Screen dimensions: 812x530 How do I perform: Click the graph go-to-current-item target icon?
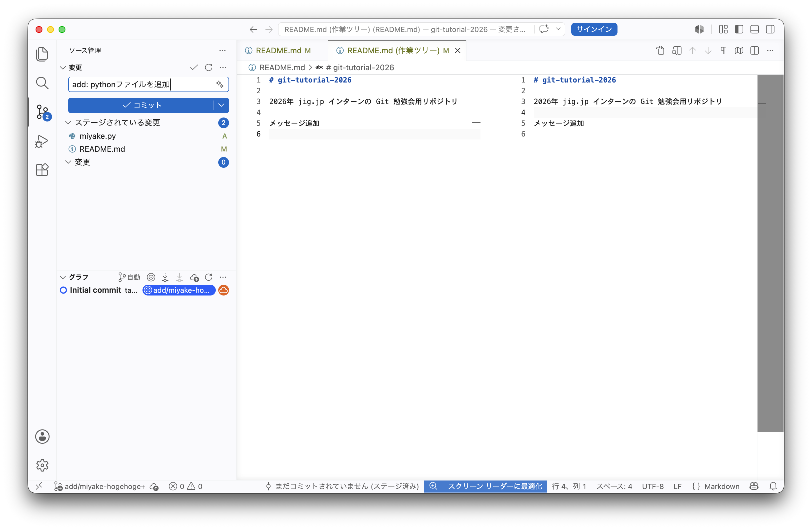click(x=151, y=277)
